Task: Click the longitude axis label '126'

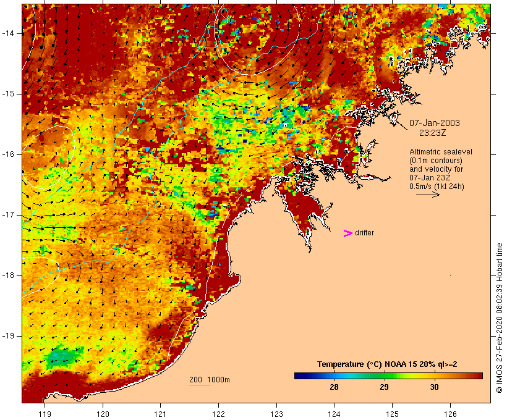Action: [450, 414]
